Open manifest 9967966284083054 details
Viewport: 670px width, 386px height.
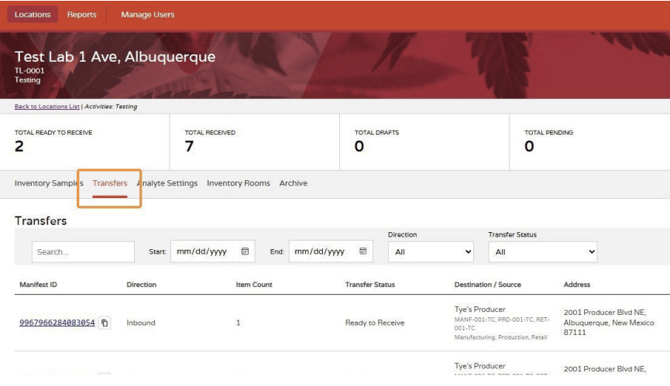57,323
